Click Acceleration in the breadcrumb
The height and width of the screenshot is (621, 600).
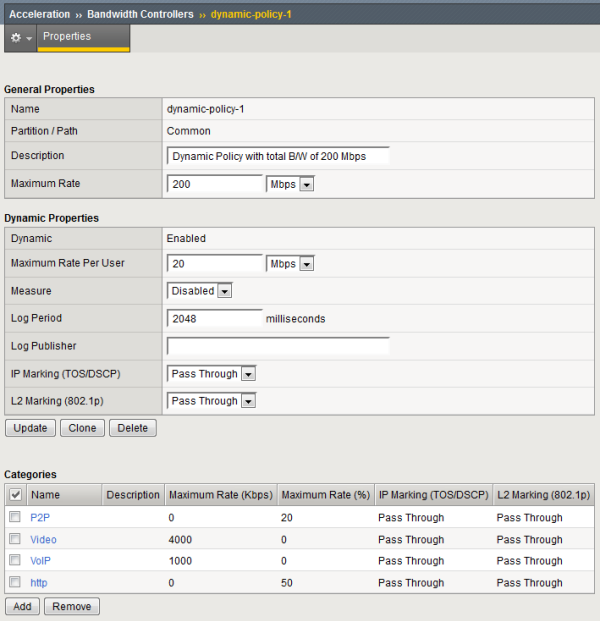pos(40,14)
